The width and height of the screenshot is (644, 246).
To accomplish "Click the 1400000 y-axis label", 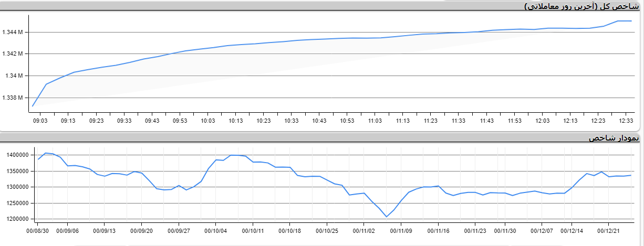I will [17, 155].
